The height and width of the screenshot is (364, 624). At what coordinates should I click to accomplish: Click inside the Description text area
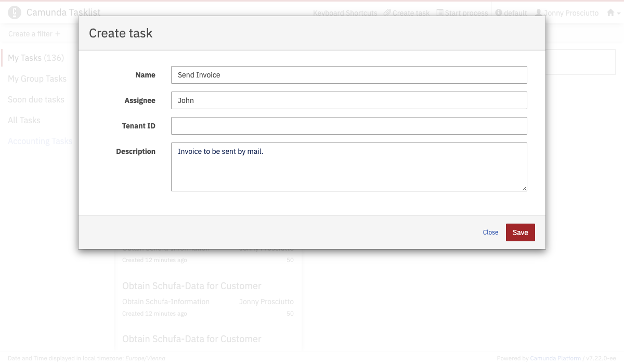click(348, 166)
